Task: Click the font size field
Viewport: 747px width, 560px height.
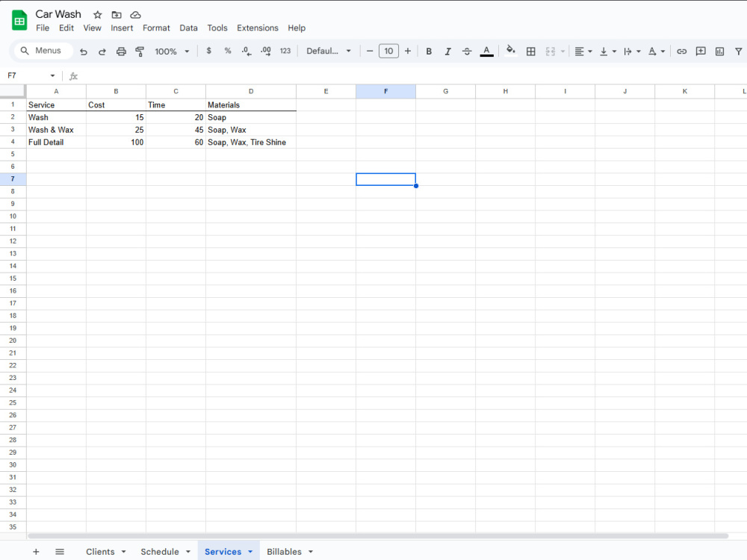Action: coord(388,51)
